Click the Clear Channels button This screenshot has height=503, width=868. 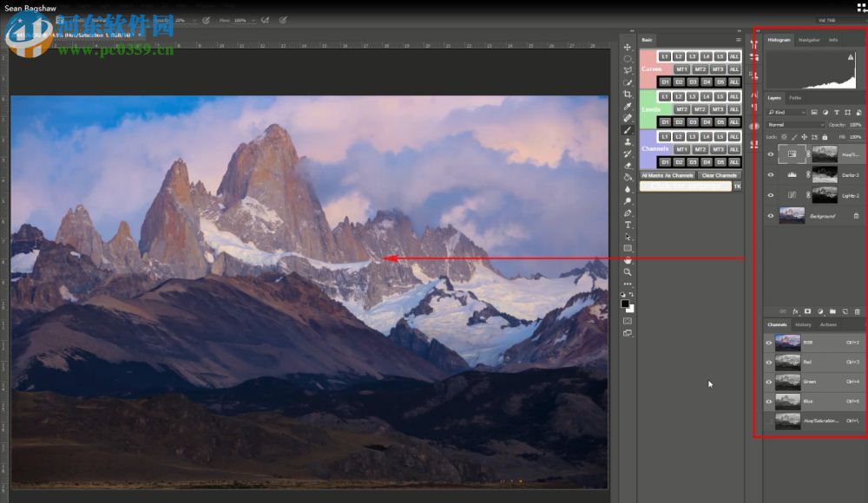point(719,175)
